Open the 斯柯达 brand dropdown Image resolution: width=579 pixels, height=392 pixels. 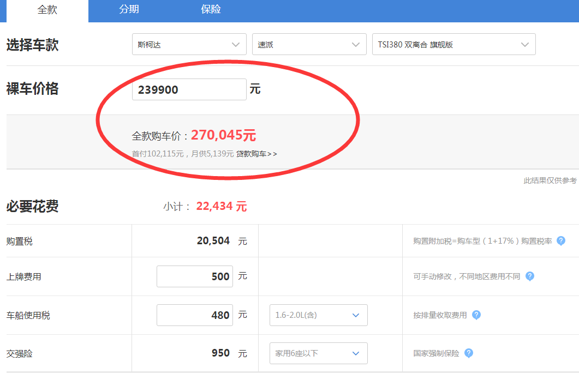[189, 44]
